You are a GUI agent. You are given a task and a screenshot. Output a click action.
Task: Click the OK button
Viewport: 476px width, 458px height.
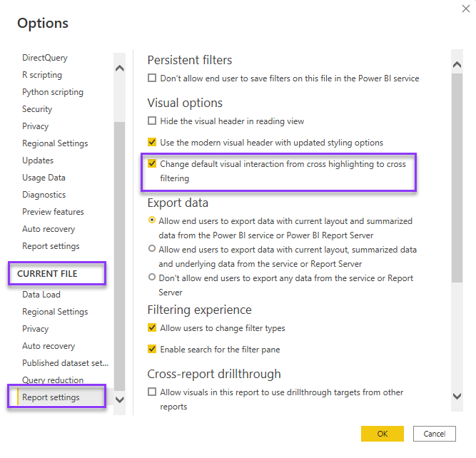click(383, 434)
